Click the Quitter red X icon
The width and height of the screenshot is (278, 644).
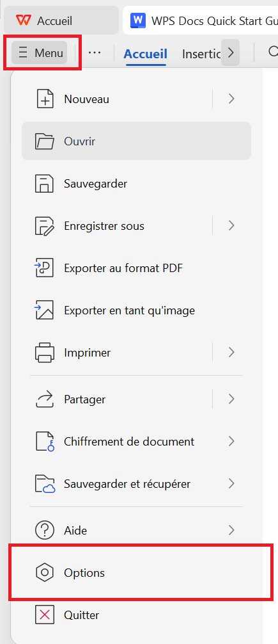pos(45,615)
